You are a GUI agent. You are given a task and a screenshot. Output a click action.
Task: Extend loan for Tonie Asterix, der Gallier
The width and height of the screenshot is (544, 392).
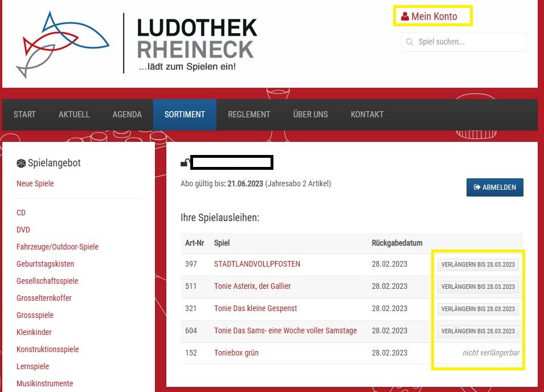[x=478, y=287]
